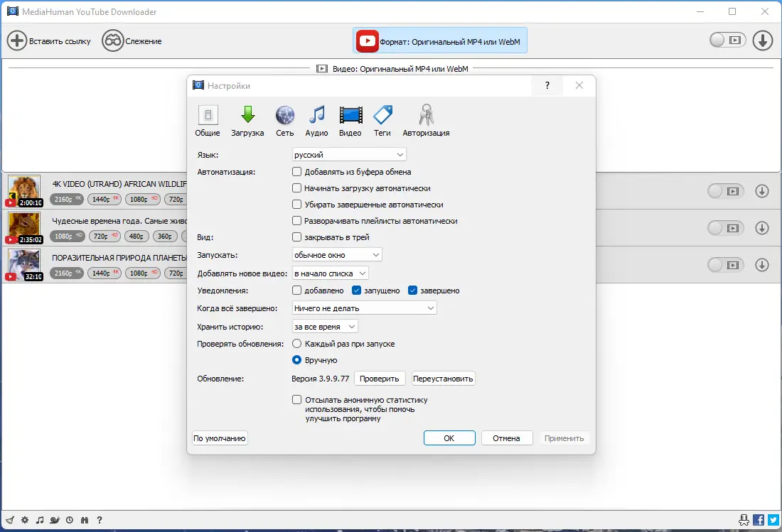This screenshot has width=782, height=532.
Task: Toggle the global video mode switch at top
Action: pyautogui.click(x=728, y=40)
